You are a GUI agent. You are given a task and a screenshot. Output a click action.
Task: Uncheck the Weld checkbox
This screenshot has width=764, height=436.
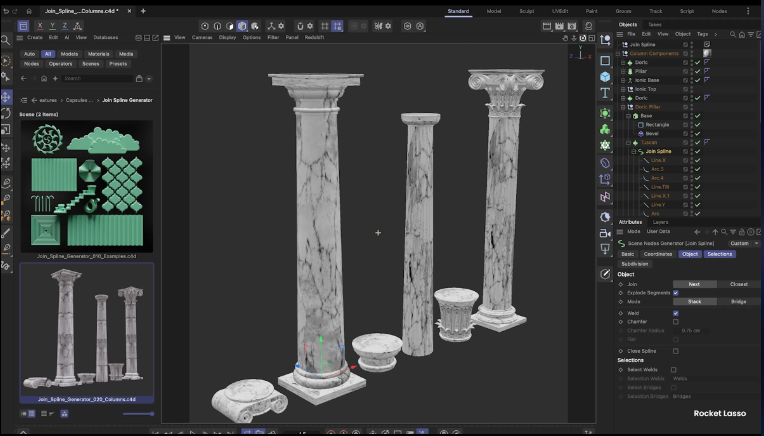click(x=676, y=313)
